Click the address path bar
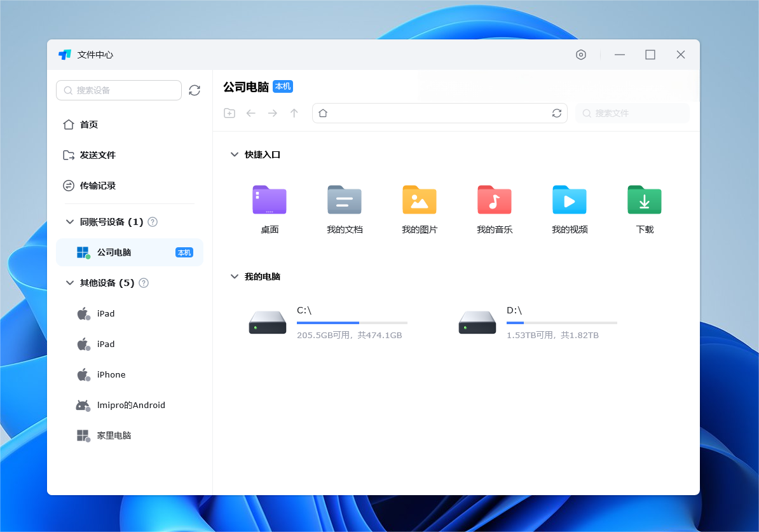The height and width of the screenshot is (532, 759). coord(439,113)
